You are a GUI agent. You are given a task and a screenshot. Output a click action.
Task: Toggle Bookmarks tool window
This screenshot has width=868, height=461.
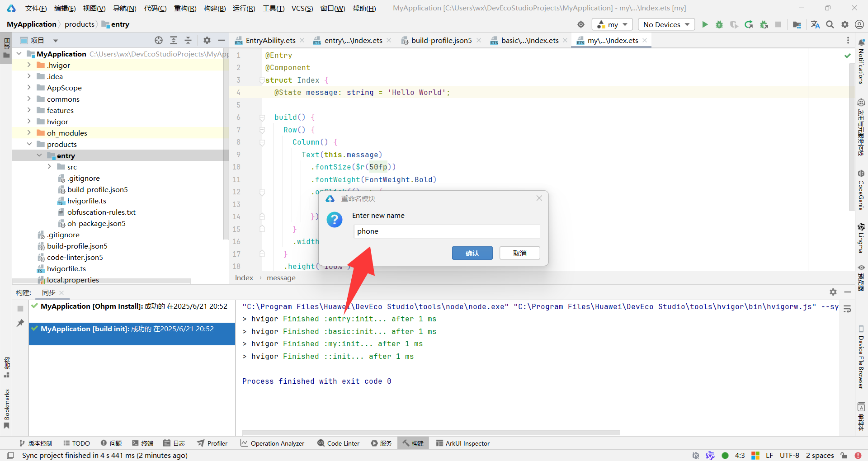tap(7, 409)
